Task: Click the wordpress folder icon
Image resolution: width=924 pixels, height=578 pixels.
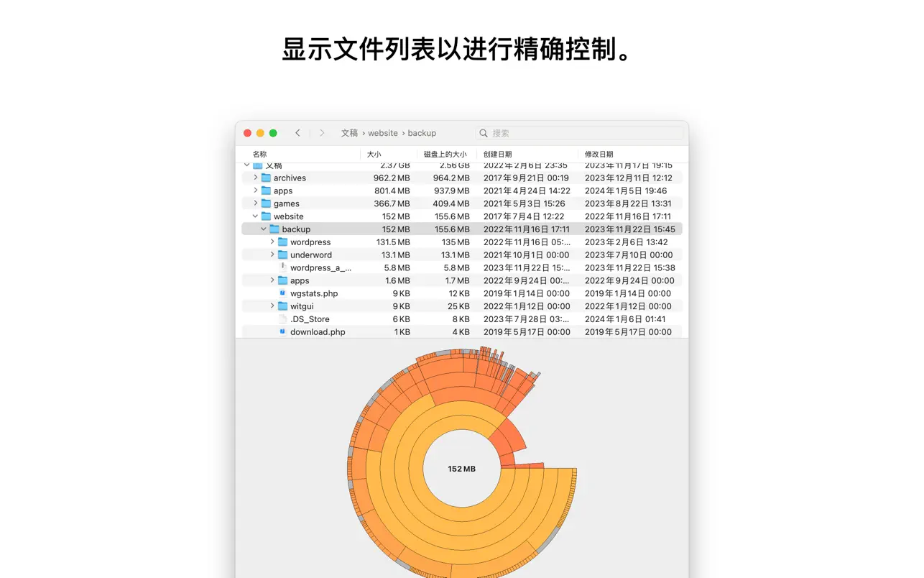Action: [x=283, y=242]
